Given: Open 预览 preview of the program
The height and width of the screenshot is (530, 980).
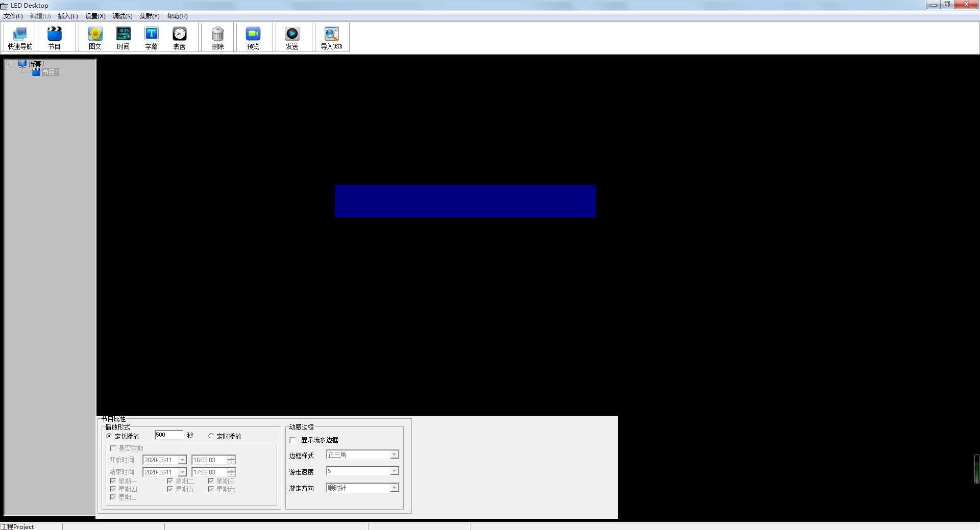Looking at the screenshot, I should coord(253,38).
